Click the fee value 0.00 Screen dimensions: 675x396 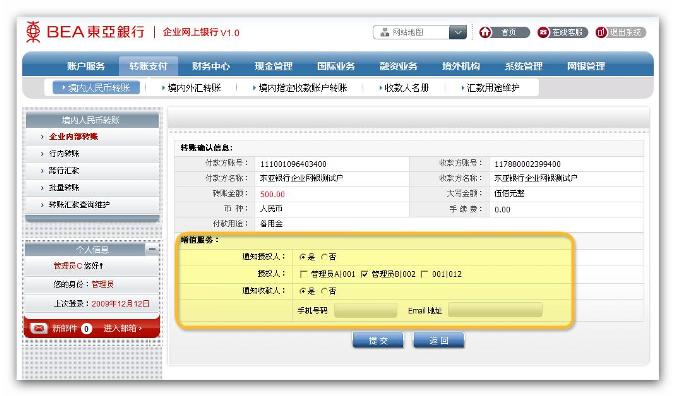(x=502, y=210)
